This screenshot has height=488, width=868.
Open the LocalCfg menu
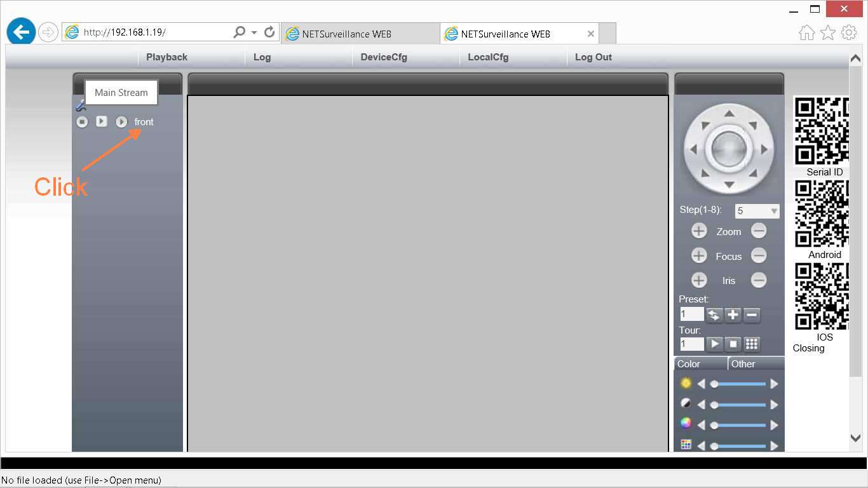(488, 57)
